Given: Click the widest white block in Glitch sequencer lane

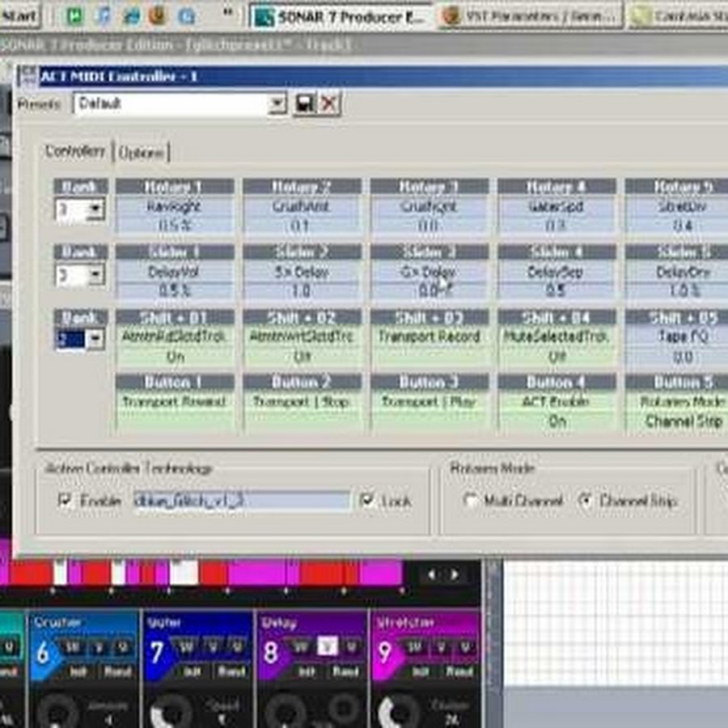Looking at the screenshot, I should [x=184, y=573].
